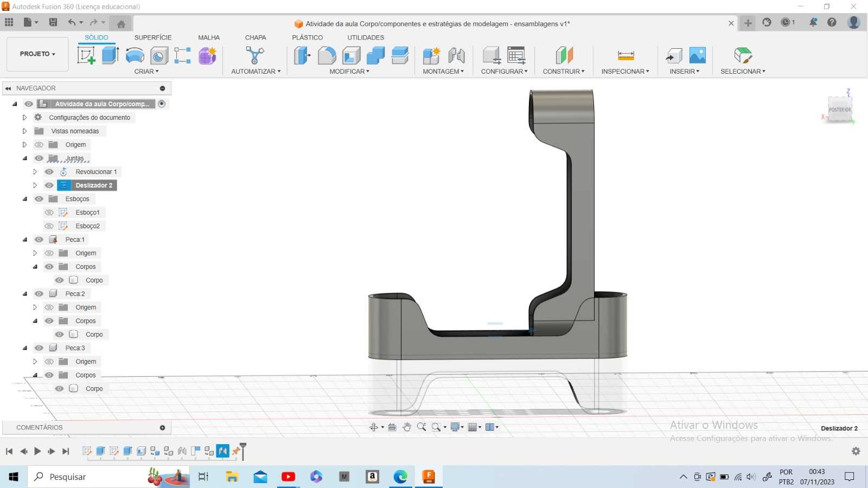Expand the Vistas nomeadas folder
868x488 pixels.
pos(24,131)
